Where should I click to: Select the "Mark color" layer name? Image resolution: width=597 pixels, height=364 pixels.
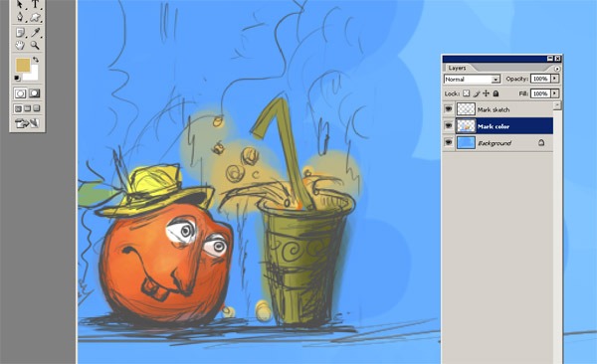click(494, 126)
